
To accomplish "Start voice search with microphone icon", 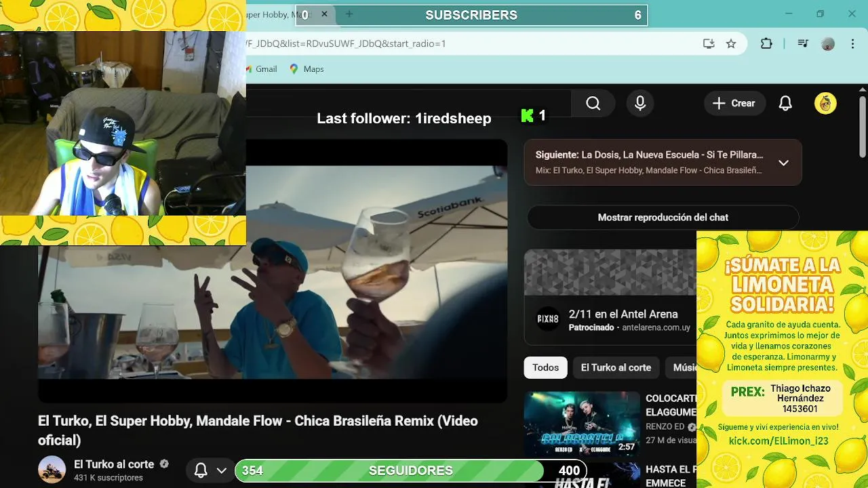I will tap(639, 103).
